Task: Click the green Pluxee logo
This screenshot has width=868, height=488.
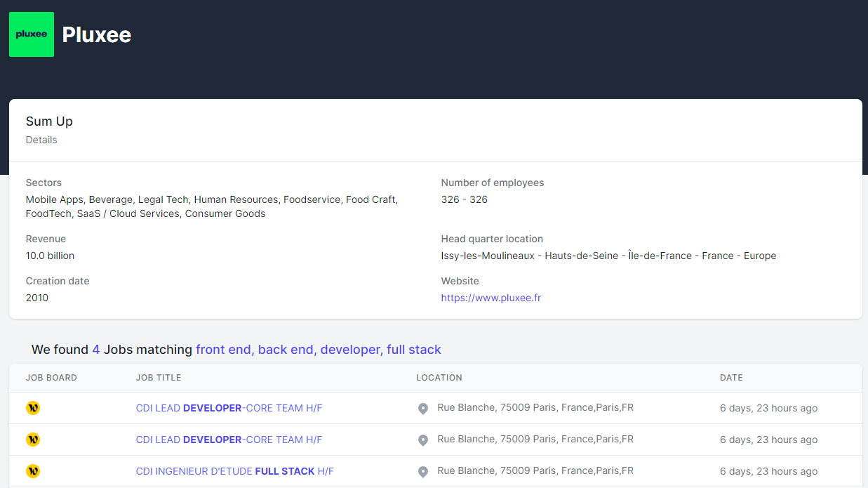Action: tap(32, 34)
